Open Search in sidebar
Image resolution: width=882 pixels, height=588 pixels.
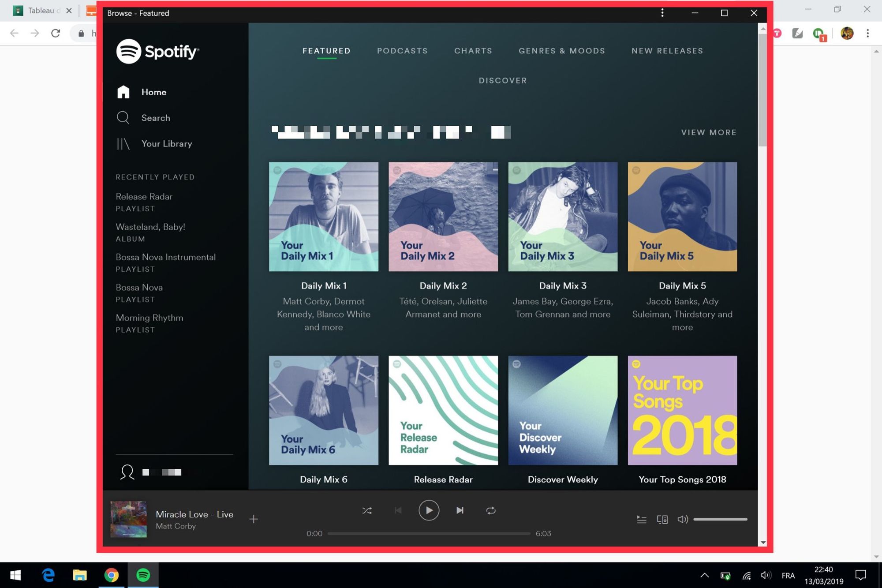coord(155,118)
